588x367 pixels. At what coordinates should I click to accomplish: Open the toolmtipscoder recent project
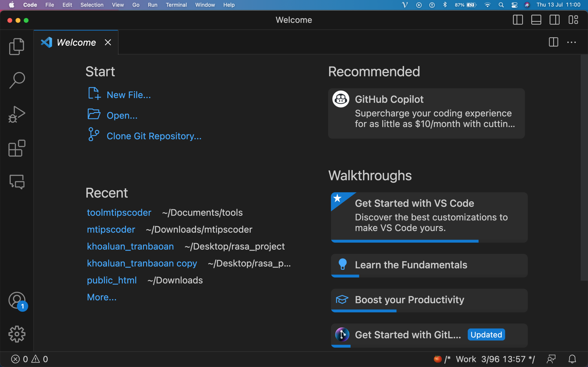[x=119, y=212]
